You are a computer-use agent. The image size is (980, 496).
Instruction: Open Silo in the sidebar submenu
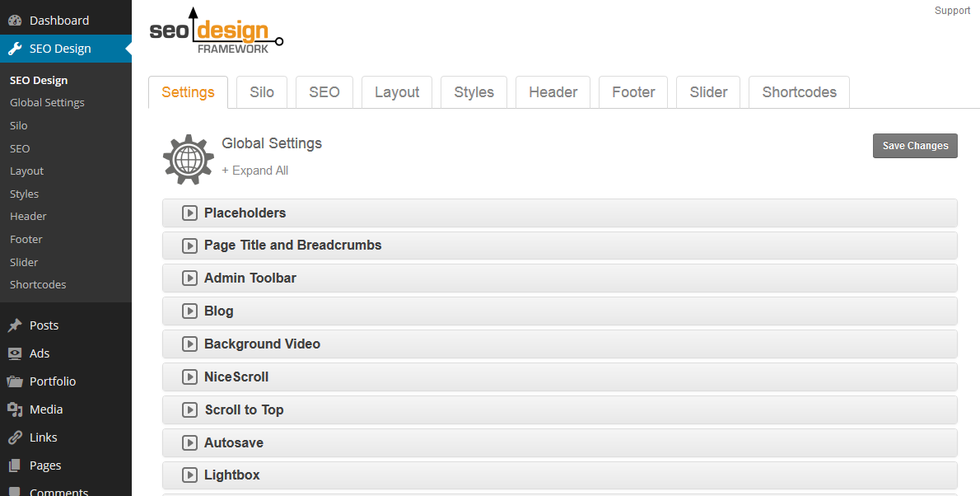click(x=19, y=126)
